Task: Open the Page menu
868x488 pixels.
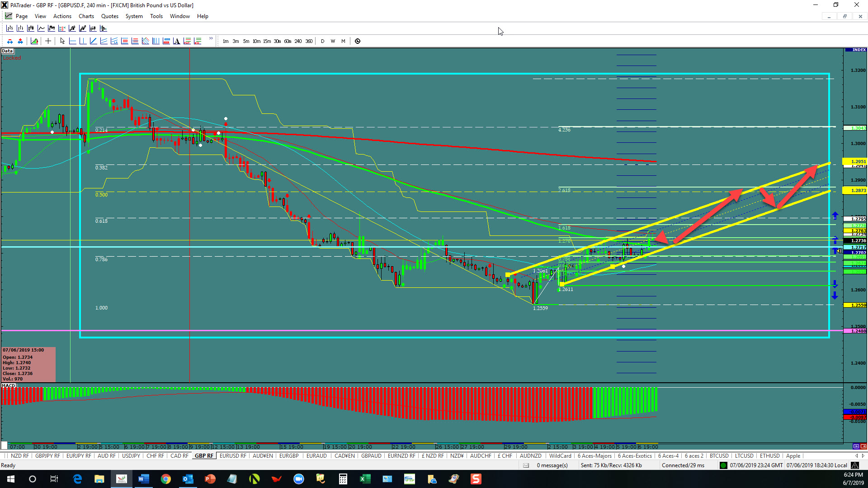Action: (x=21, y=16)
